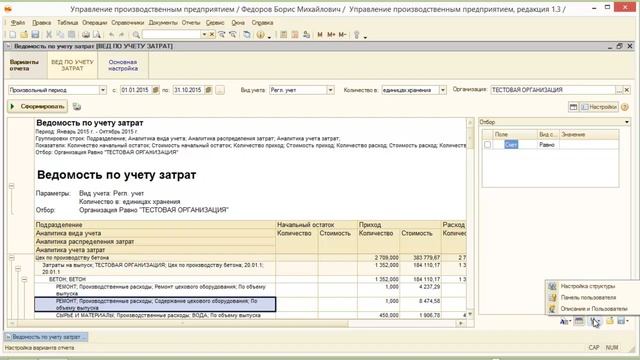Viewport: 640px width, 360px height.
Task: Click the highlighted settings-mode icon in bottom toolbar
Action: click(x=595, y=322)
